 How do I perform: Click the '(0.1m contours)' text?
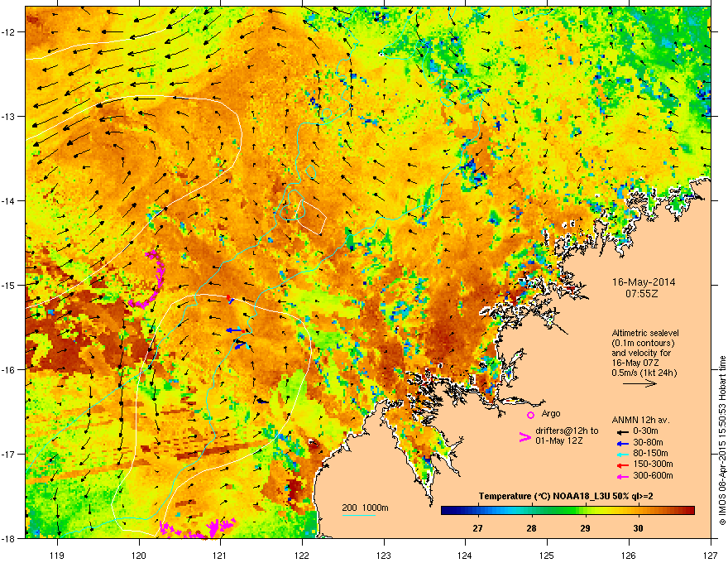[643, 343]
